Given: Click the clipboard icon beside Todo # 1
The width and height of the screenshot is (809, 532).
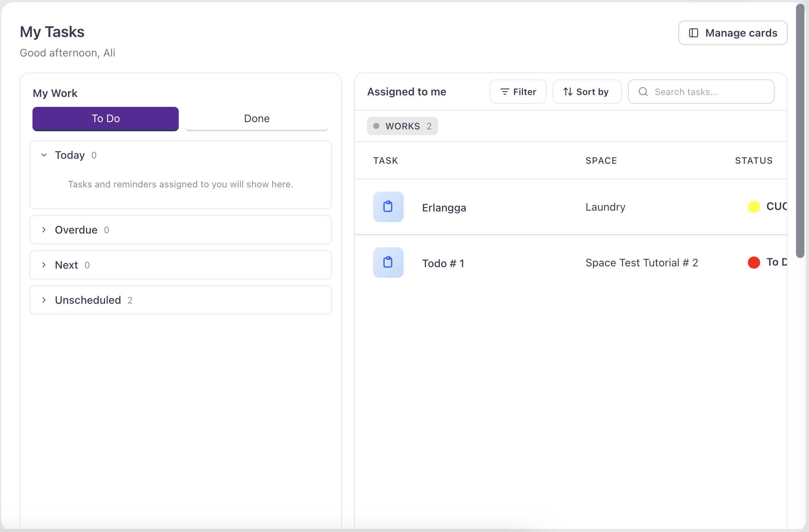Looking at the screenshot, I should 388,263.
